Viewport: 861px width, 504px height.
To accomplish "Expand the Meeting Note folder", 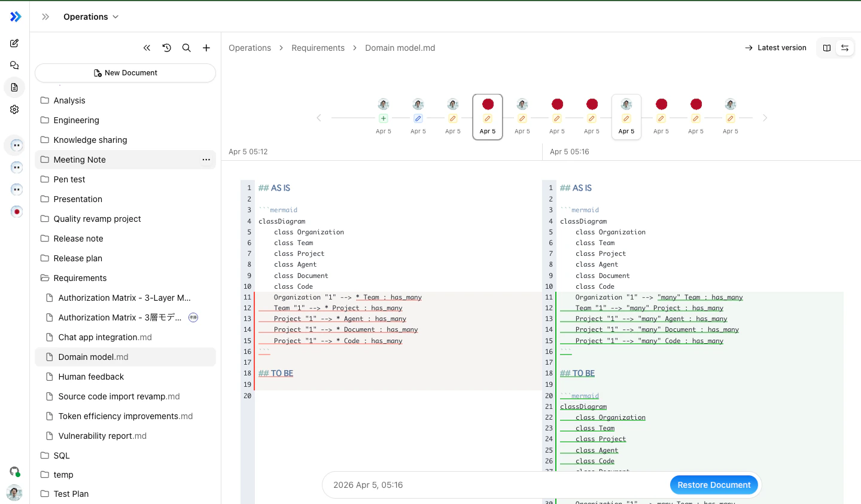I will (x=125, y=160).
